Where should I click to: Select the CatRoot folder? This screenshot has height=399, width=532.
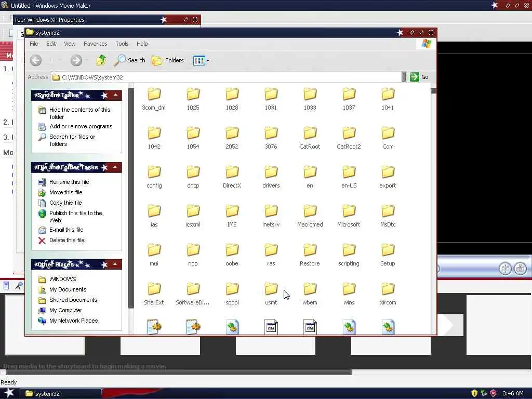(310, 138)
